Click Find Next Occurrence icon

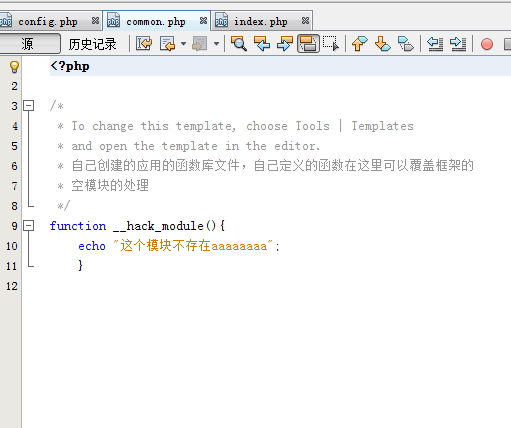(285, 44)
